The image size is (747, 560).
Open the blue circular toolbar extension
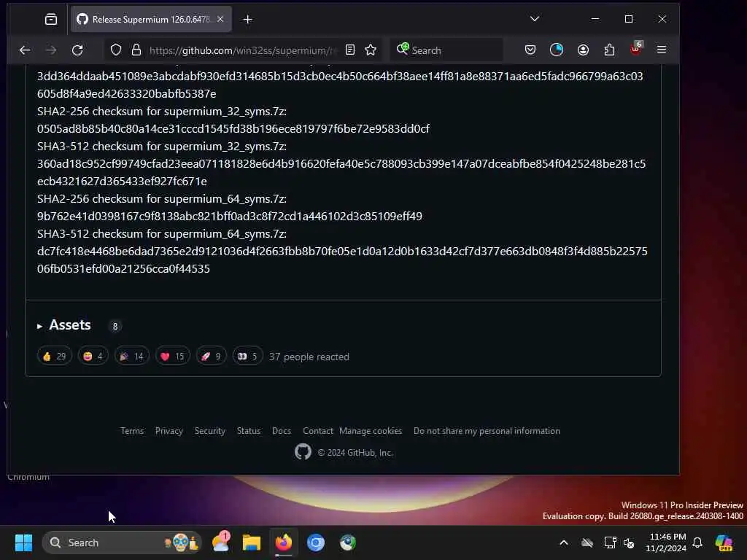click(x=557, y=50)
